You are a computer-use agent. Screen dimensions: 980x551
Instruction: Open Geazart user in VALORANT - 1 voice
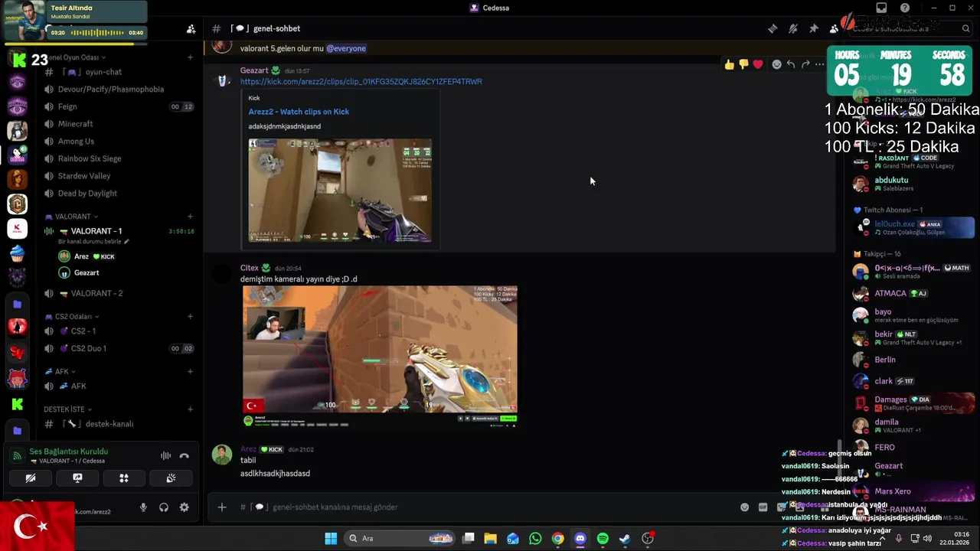point(87,272)
